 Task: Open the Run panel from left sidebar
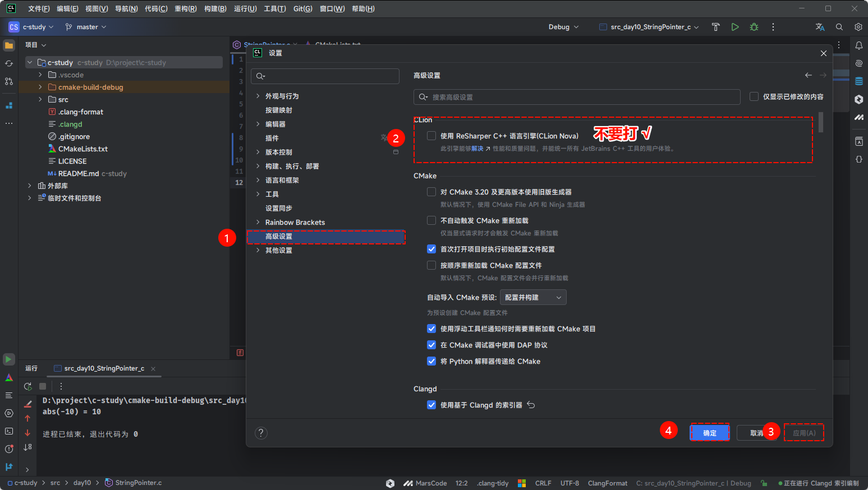pyautogui.click(x=8, y=359)
